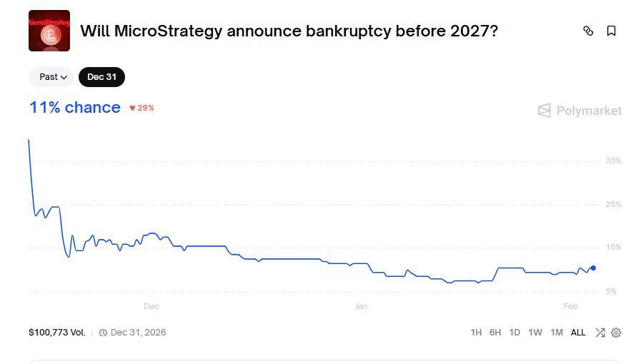
Task: Set chart range to 1D
Action: click(x=515, y=333)
